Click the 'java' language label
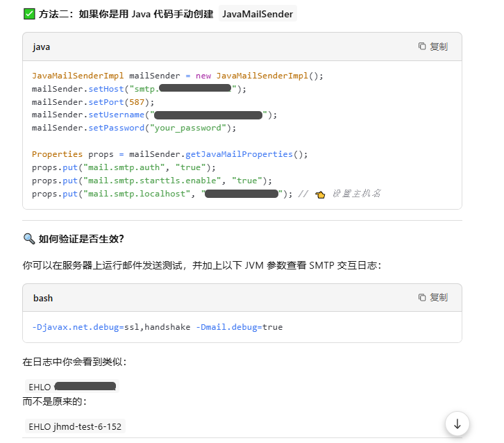The height and width of the screenshot is (443, 504). tap(42, 47)
